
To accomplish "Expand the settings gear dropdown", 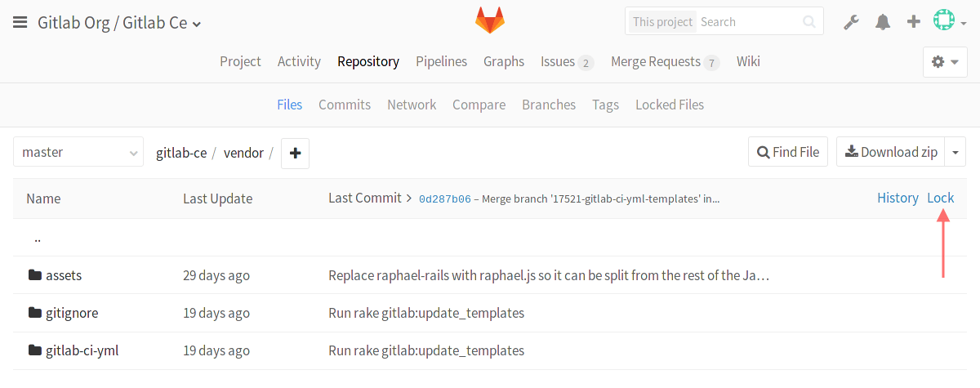I will (945, 62).
